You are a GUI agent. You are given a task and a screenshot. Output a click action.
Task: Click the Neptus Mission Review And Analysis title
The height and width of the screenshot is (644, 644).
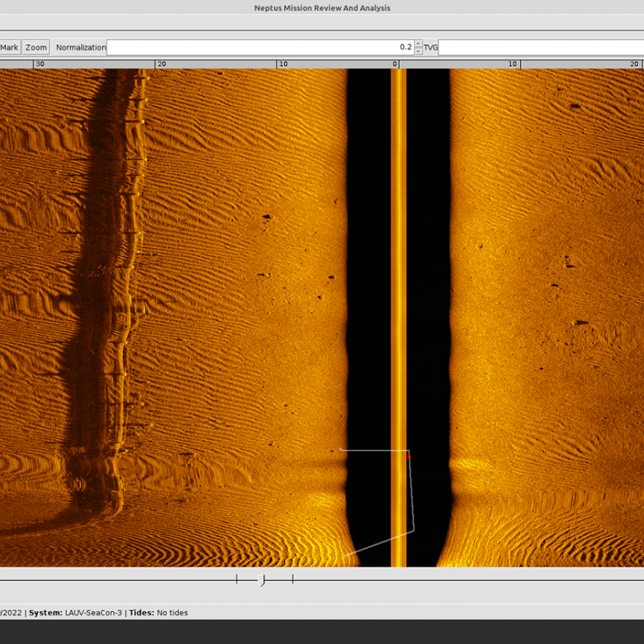tap(322, 8)
